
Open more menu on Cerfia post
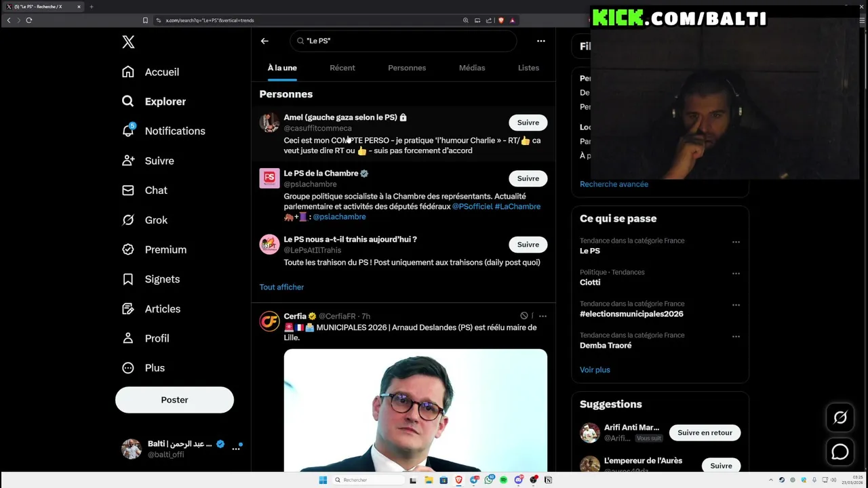point(542,316)
